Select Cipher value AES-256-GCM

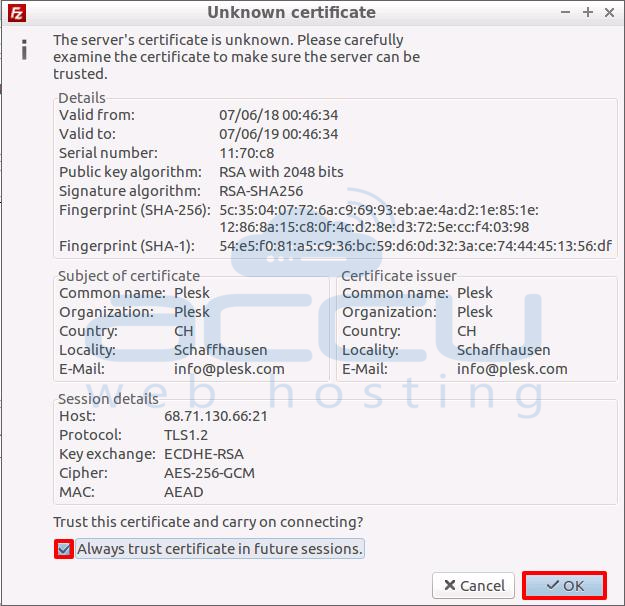pos(210,473)
